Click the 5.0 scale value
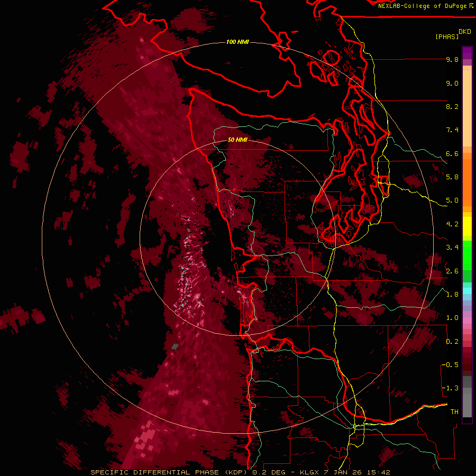The width and height of the screenshot is (476, 476). click(x=452, y=200)
